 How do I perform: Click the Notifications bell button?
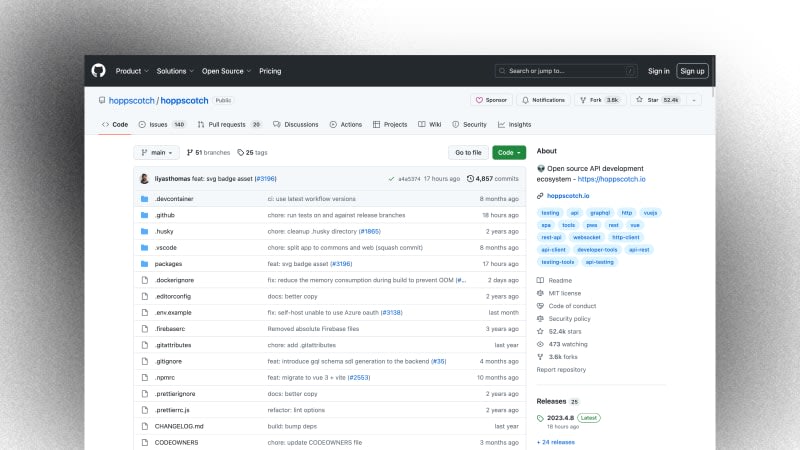click(543, 100)
